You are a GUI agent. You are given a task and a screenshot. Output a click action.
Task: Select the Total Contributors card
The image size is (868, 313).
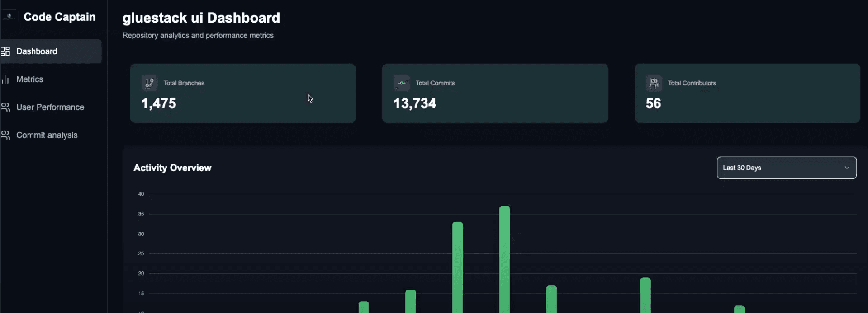[747, 93]
